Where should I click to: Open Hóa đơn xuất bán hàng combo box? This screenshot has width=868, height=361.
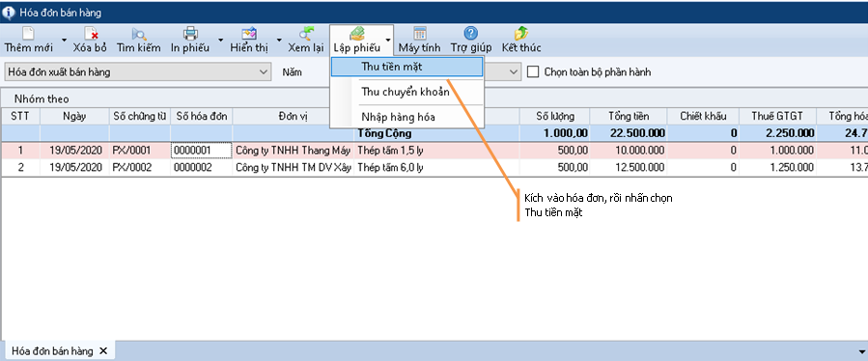[x=137, y=72]
